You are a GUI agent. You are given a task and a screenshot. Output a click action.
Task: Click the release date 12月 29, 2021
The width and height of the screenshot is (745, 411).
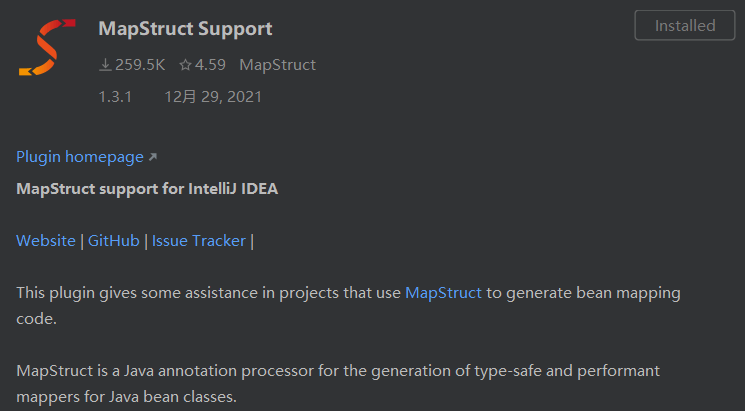click(213, 97)
